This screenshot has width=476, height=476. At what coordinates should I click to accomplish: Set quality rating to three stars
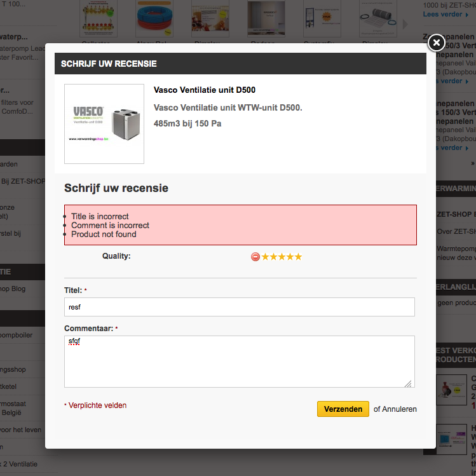pos(282,257)
